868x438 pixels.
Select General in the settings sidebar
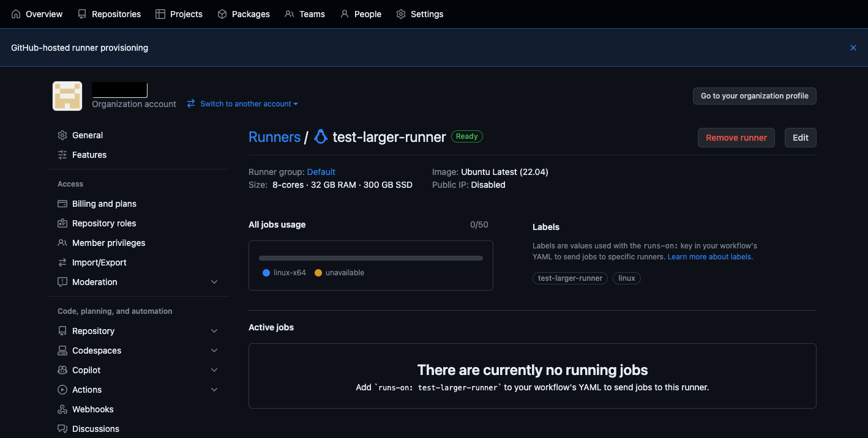point(88,135)
